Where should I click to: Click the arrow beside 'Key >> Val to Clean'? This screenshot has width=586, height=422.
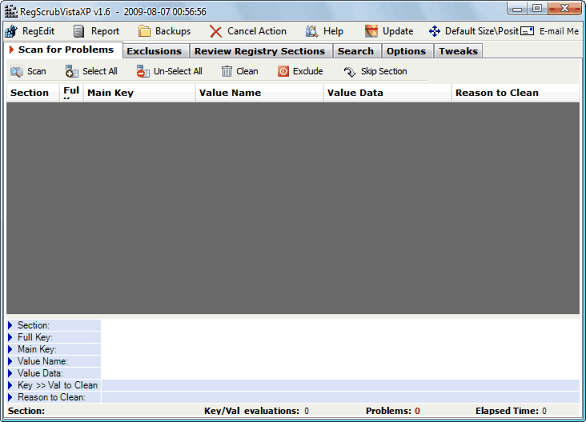point(10,385)
